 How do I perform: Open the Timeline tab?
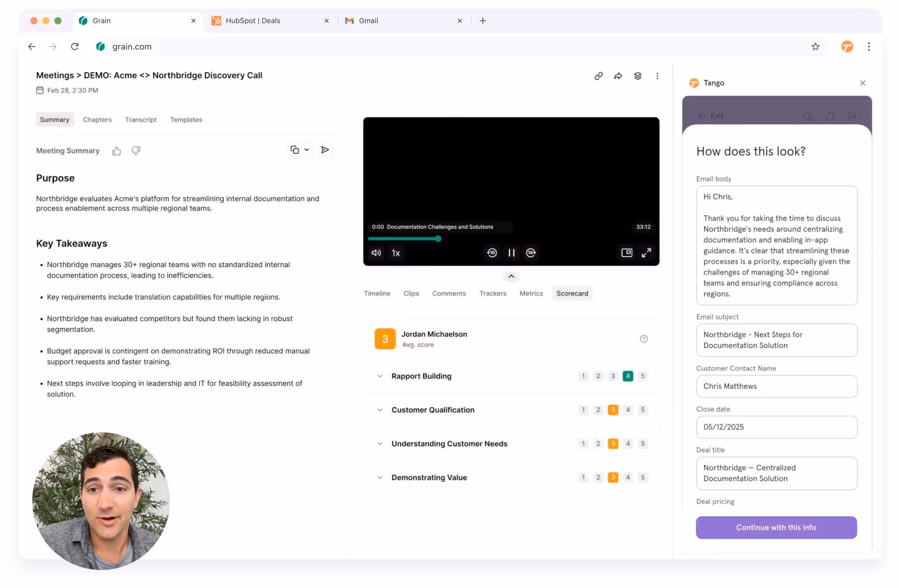pos(377,294)
